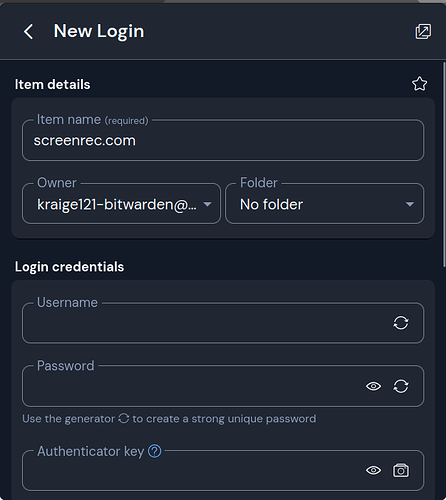Click into the Username field
Screen dimensions: 446x500
pos(207,323)
